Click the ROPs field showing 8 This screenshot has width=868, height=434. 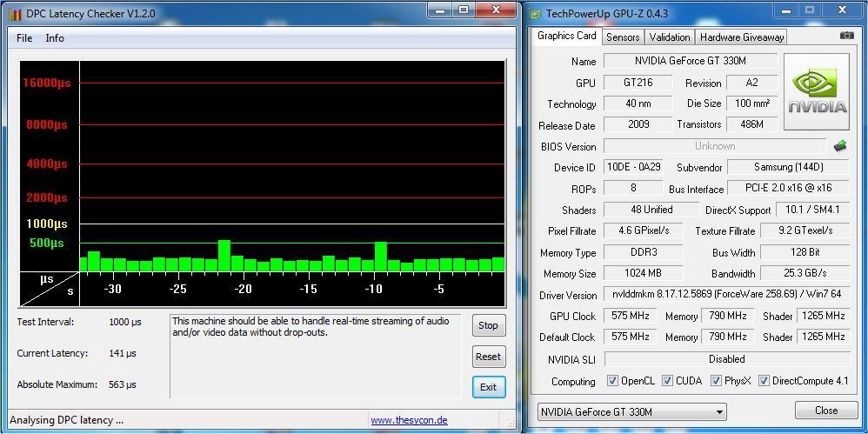point(632,188)
